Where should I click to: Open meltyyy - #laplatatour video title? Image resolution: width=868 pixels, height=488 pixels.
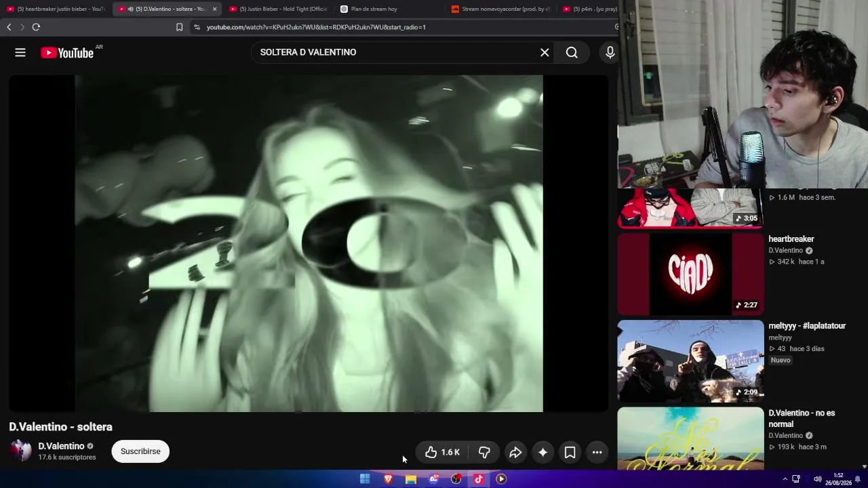[x=807, y=326]
